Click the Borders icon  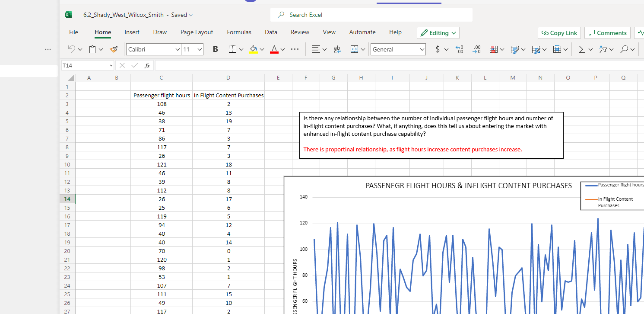[232, 49]
